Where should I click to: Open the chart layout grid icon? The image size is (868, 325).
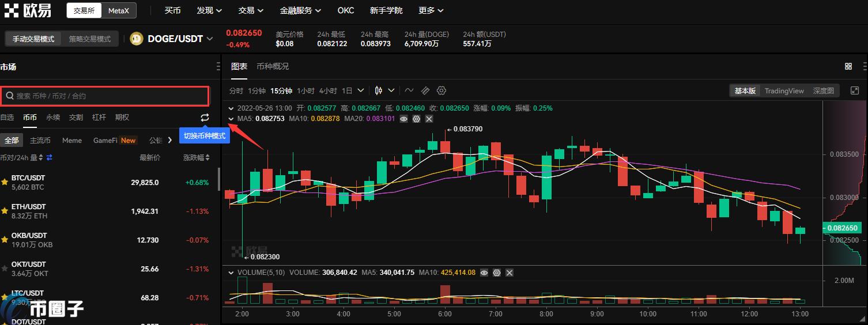(848, 67)
